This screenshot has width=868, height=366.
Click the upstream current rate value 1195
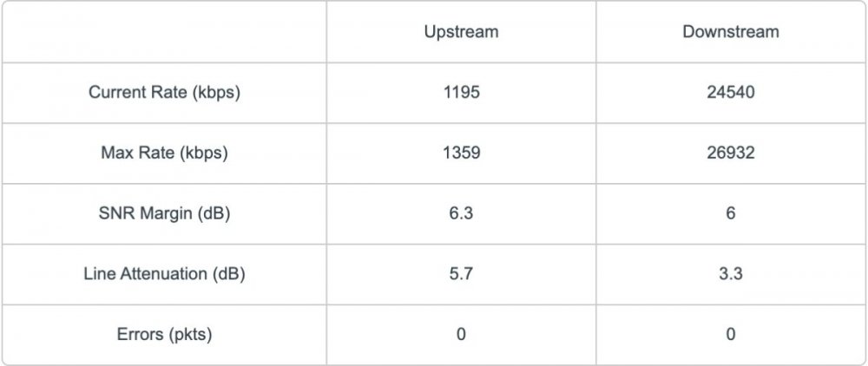point(461,93)
